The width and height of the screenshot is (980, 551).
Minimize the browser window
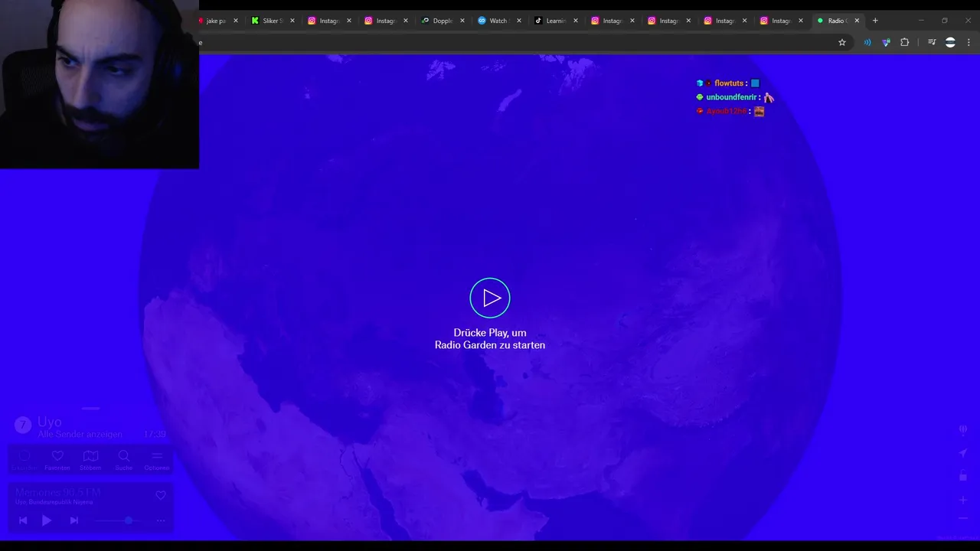tap(921, 21)
